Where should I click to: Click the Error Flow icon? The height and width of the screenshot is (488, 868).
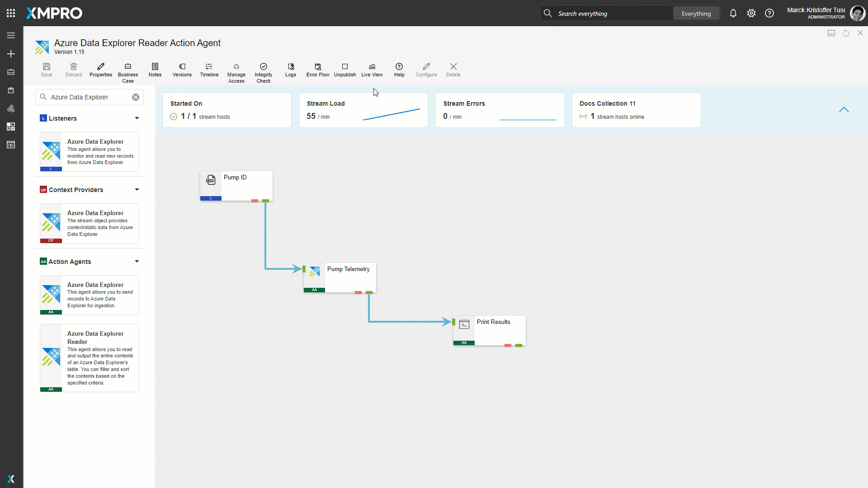pos(317,70)
